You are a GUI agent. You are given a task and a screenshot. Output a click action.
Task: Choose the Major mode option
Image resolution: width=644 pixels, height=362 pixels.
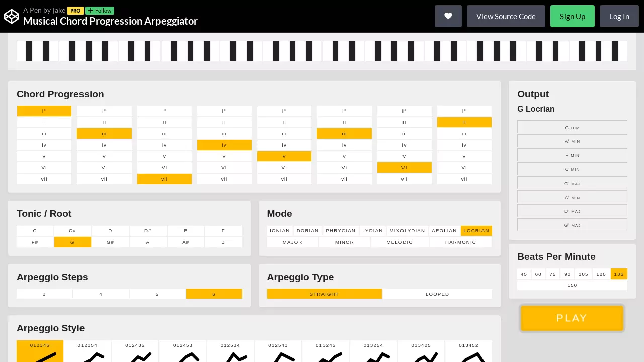(x=293, y=242)
